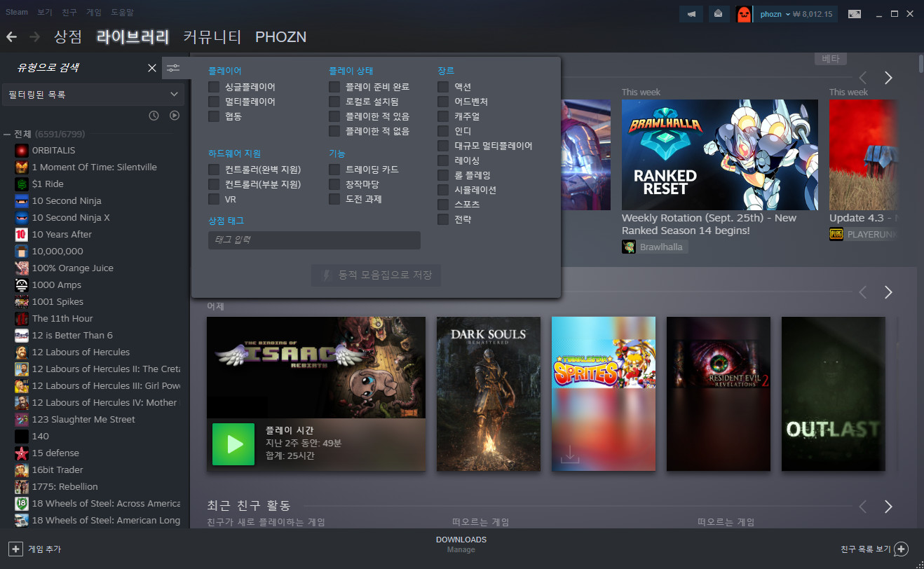Viewport: 924px width, 569px height.
Task: Go back with the left arrow
Action: [11, 36]
